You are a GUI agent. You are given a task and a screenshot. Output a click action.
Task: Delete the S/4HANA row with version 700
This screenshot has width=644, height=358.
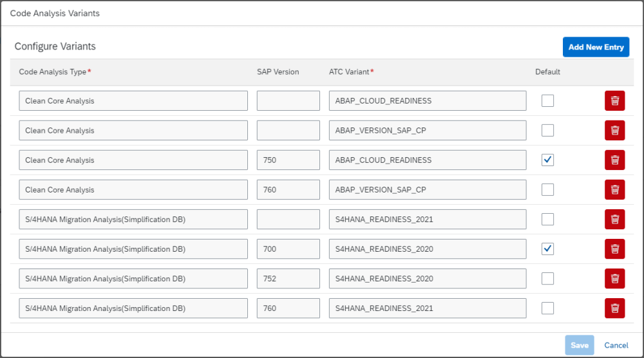click(x=614, y=249)
